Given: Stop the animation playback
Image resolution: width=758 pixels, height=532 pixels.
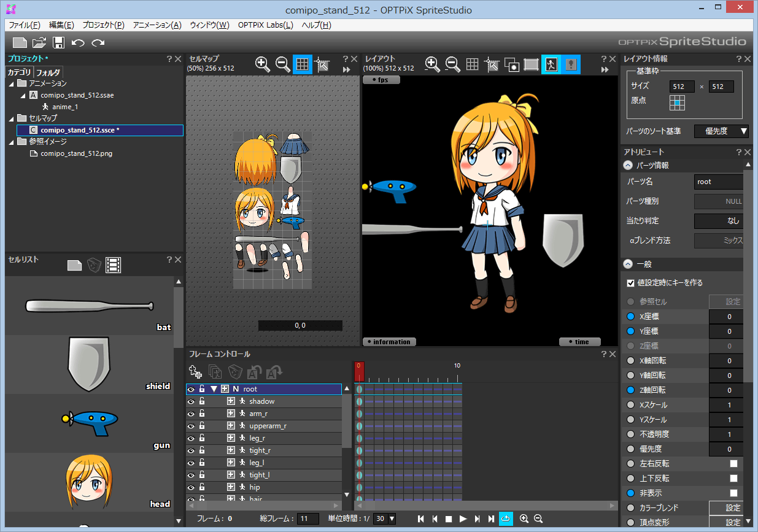Looking at the screenshot, I should [449, 519].
